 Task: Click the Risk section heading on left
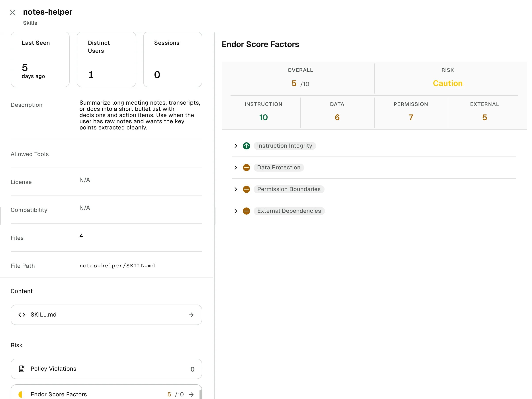(x=16, y=345)
